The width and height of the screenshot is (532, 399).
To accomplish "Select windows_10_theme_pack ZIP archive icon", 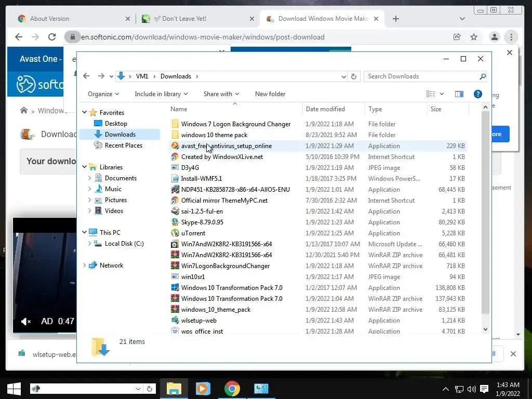I will point(175,309).
